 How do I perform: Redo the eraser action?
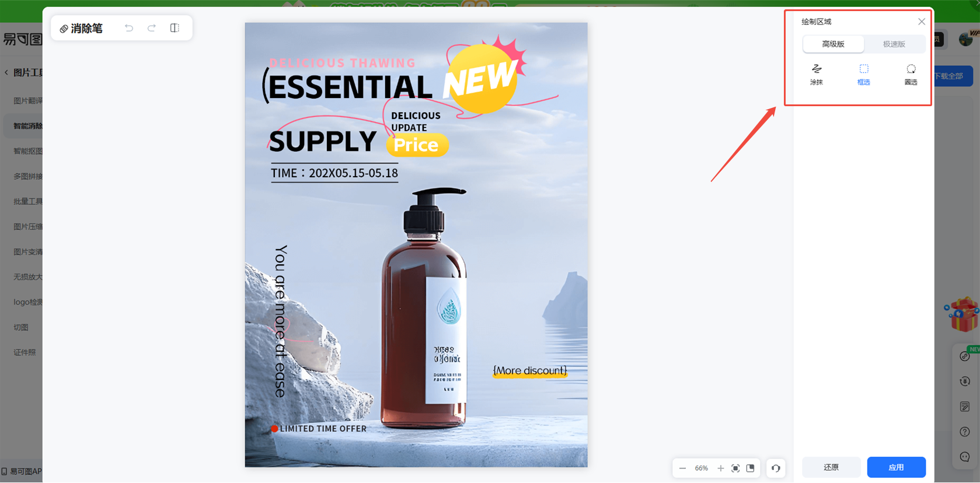pos(152,28)
